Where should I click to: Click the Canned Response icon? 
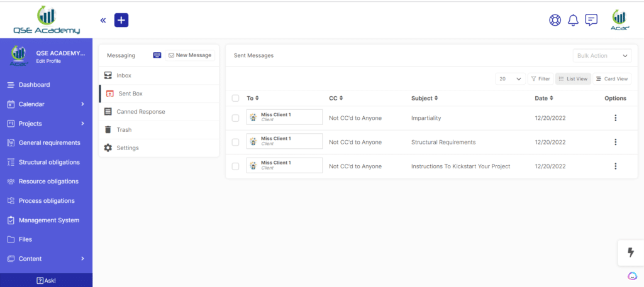pyautogui.click(x=108, y=112)
